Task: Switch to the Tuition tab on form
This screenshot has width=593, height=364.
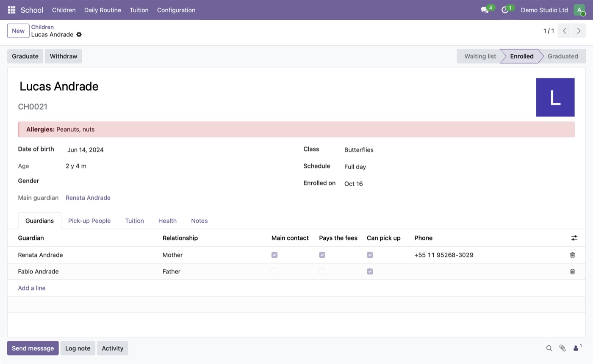Action: click(x=134, y=221)
